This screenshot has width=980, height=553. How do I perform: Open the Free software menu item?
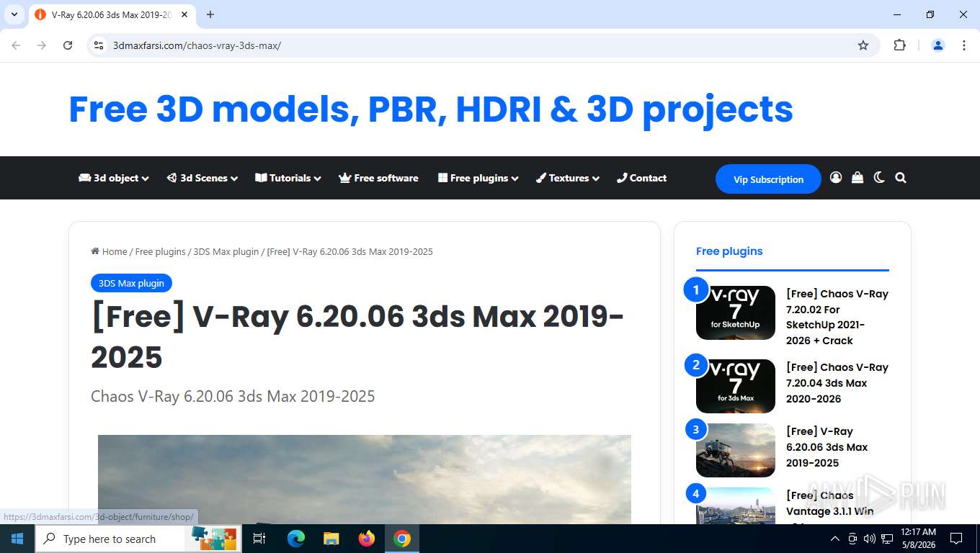coord(378,178)
